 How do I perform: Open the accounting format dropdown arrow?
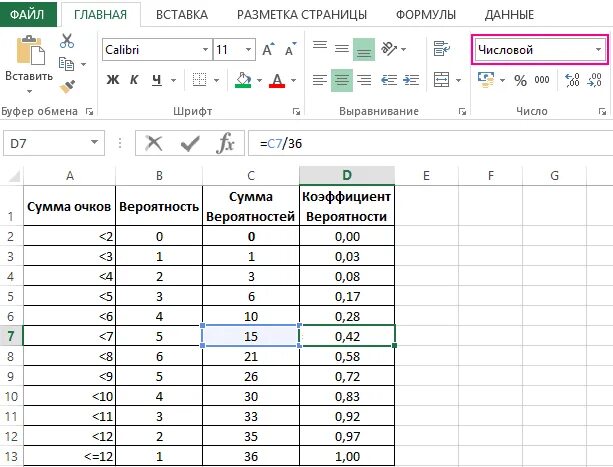[x=502, y=80]
